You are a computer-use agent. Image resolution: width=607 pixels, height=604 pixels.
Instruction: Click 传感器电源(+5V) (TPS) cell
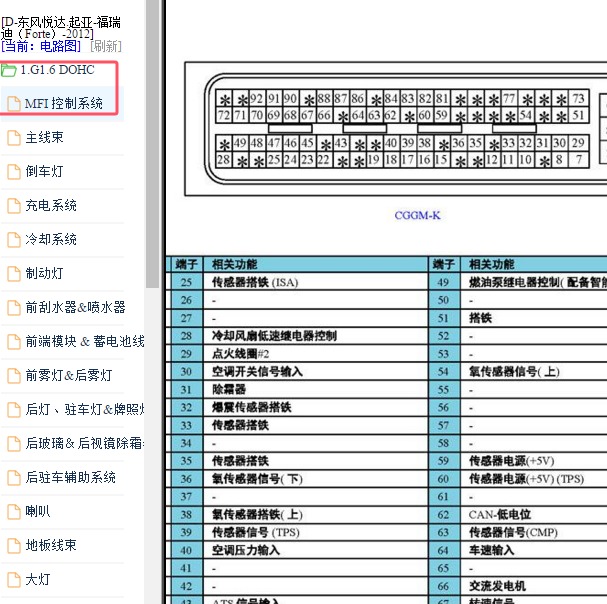coord(534,479)
